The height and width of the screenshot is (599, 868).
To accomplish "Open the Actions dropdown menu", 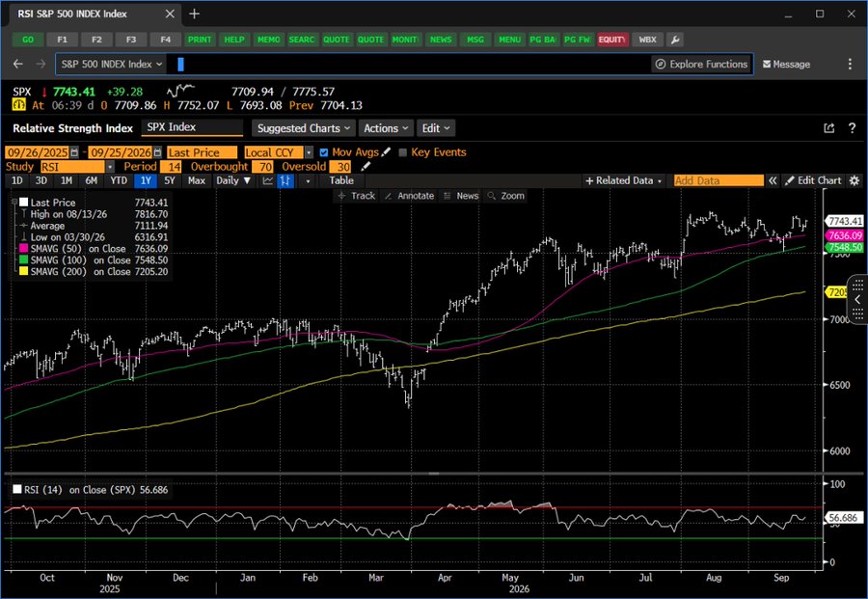I will coord(386,128).
